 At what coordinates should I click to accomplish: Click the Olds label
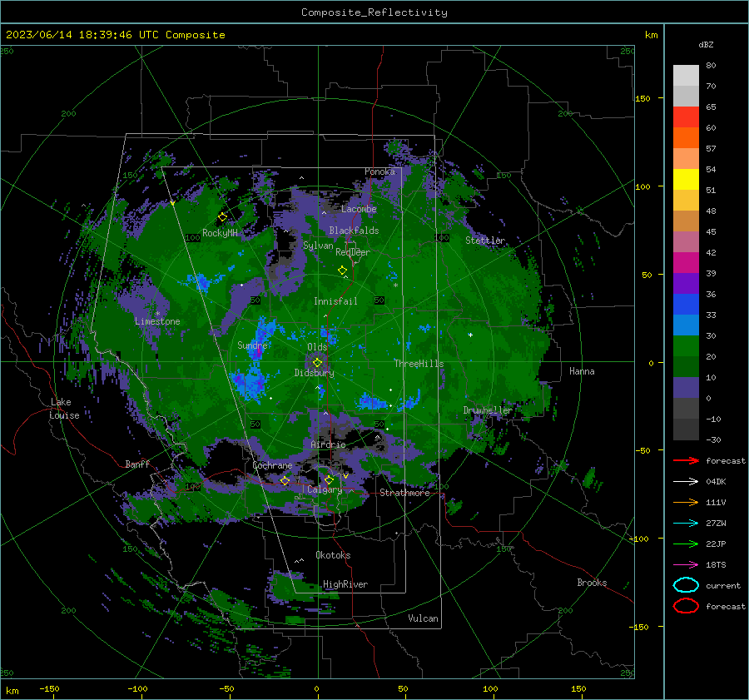pyautogui.click(x=317, y=347)
